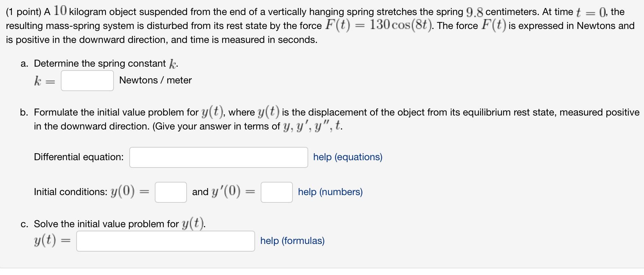Image resolution: width=644 pixels, height=275 pixels.
Task: Click the initial displacement answer blank
Action: point(170,192)
